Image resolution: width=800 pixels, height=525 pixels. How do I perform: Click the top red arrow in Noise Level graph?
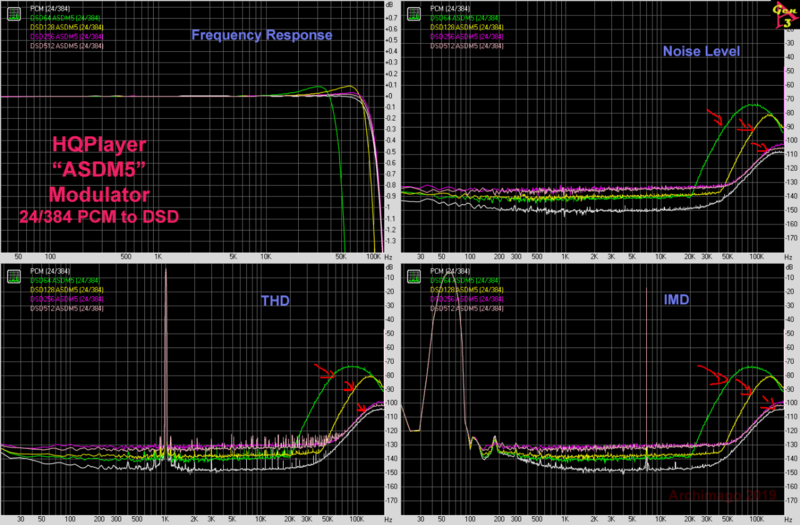(x=712, y=117)
